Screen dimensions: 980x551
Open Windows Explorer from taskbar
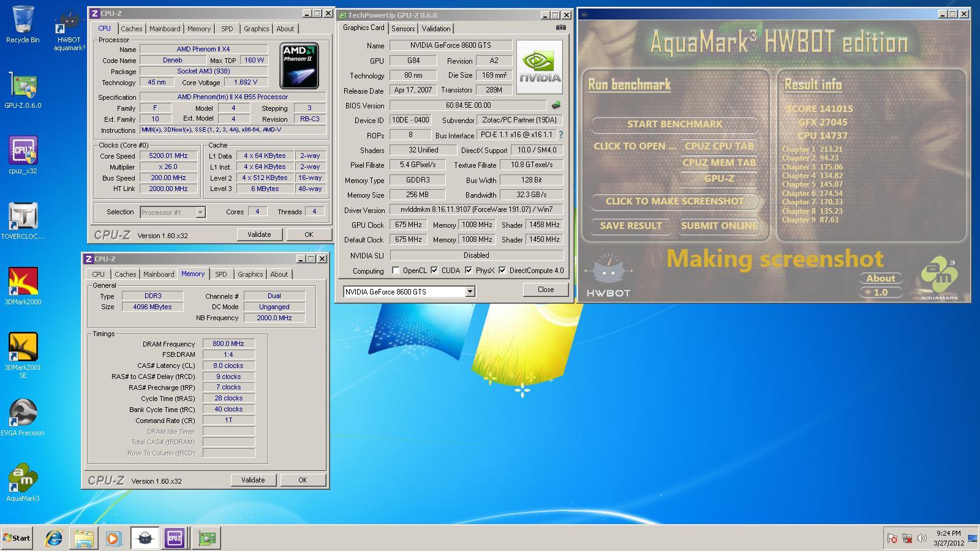click(x=83, y=538)
